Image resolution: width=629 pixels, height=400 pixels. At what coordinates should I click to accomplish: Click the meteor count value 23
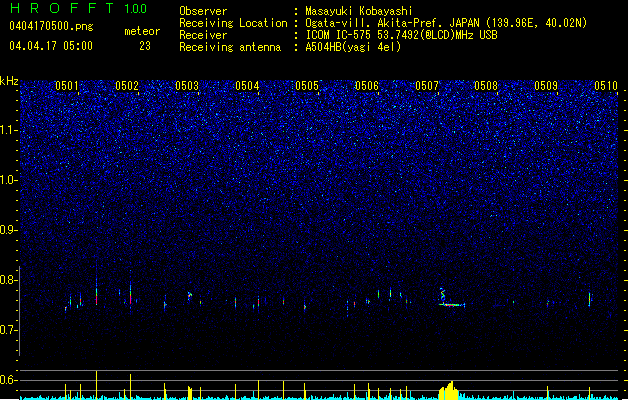point(145,46)
